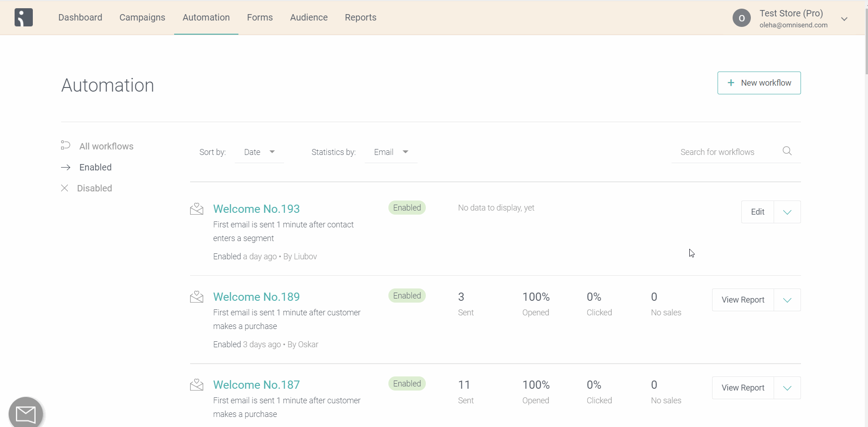Open the Welcome No.189 link
The width and height of the screenshot is (868, 427).
[x=256, y=297]
